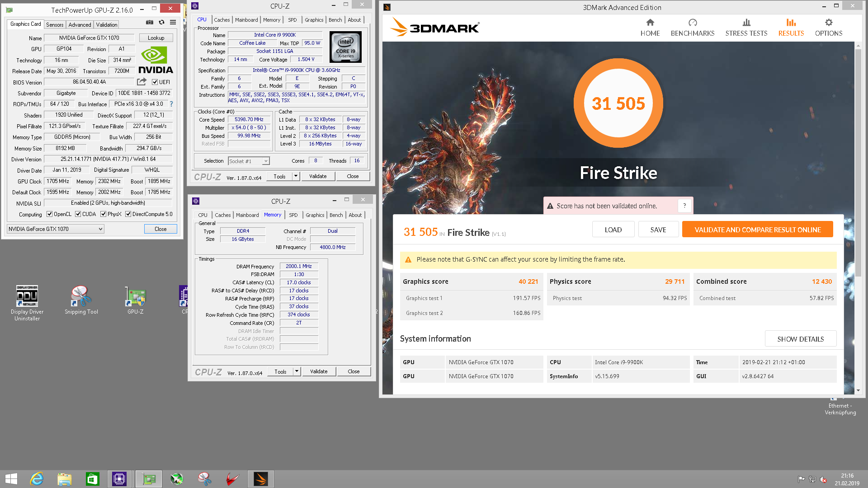Open the Tools button in top CPU-Z
The image size is (868, 488).
pyautogui.click(x=279, y=176)
